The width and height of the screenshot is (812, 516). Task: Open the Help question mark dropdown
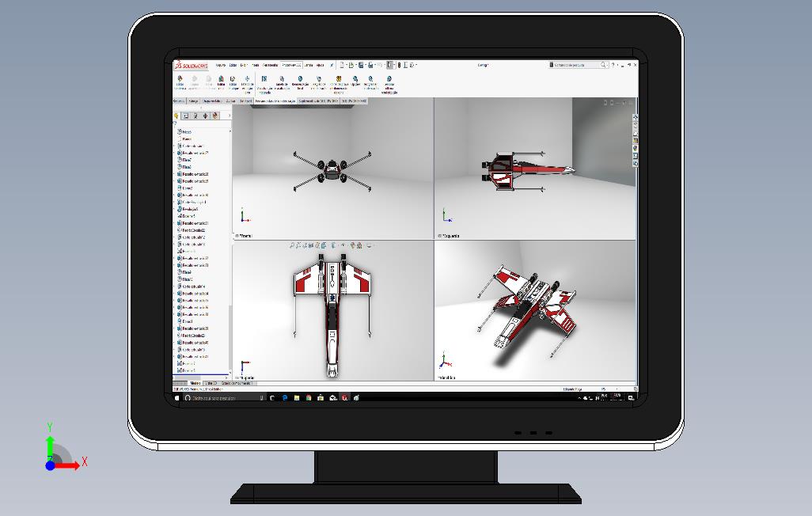(x=618, y=65)
